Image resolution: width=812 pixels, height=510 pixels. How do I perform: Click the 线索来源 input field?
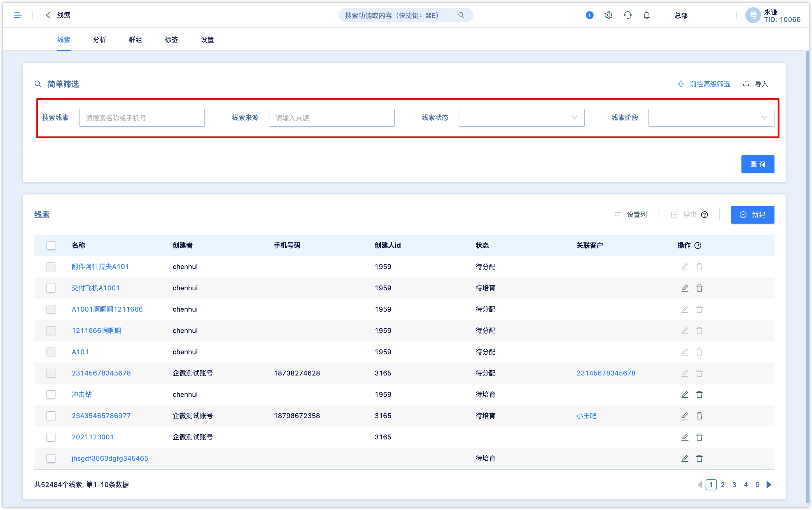[x=332, y=117]
